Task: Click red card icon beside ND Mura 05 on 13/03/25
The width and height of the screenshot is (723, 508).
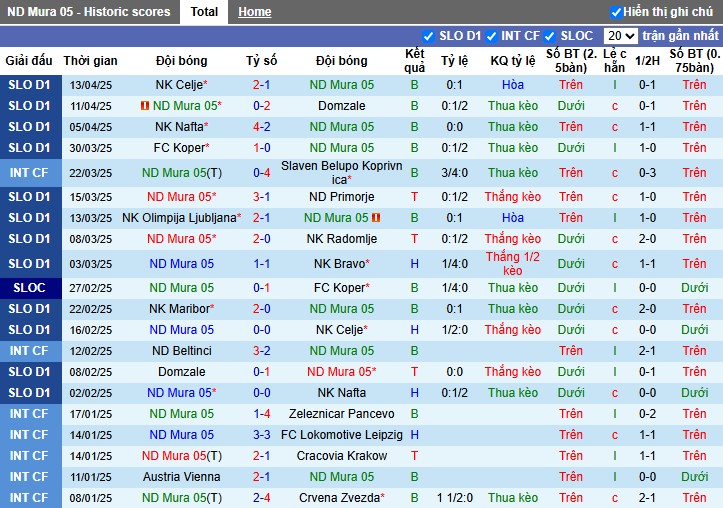Action: click(x=376, y=218)
